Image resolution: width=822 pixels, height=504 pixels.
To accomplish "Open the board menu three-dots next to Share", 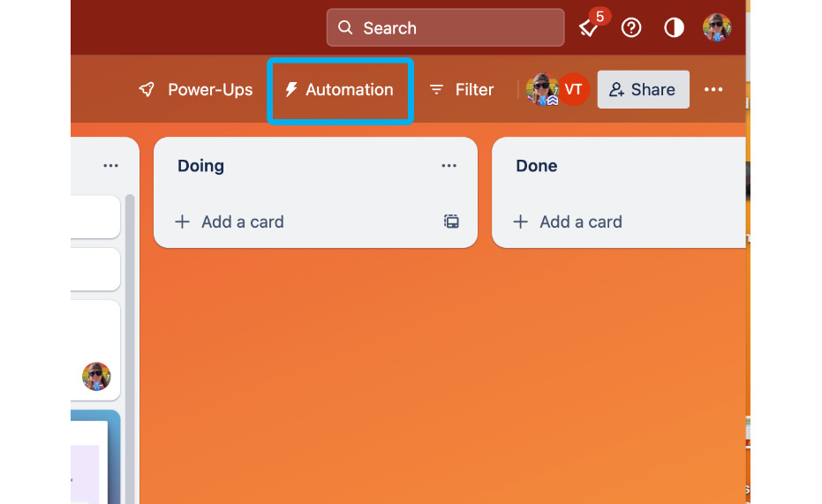I will (713, 89).
